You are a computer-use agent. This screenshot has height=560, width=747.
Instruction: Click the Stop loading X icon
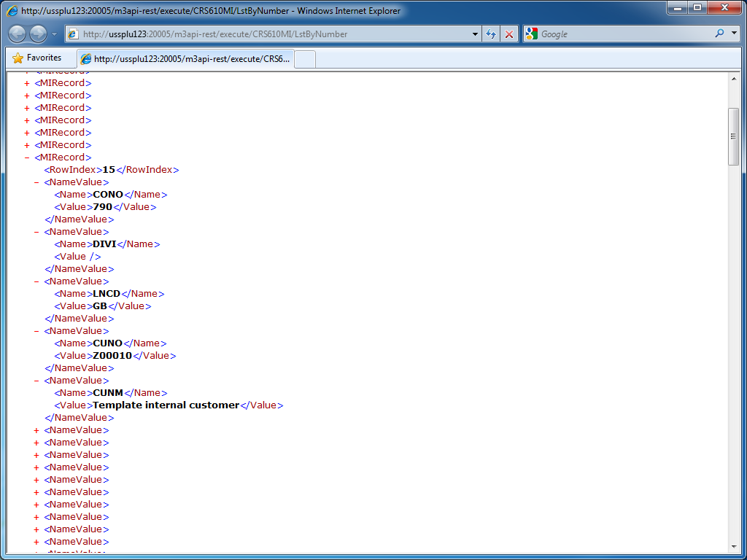click(x=509, y=34)
